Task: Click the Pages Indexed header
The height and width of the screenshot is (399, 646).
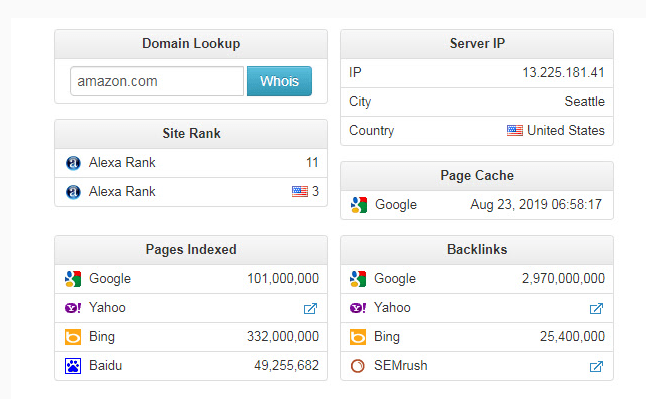Action: click(x=191, y=250)
